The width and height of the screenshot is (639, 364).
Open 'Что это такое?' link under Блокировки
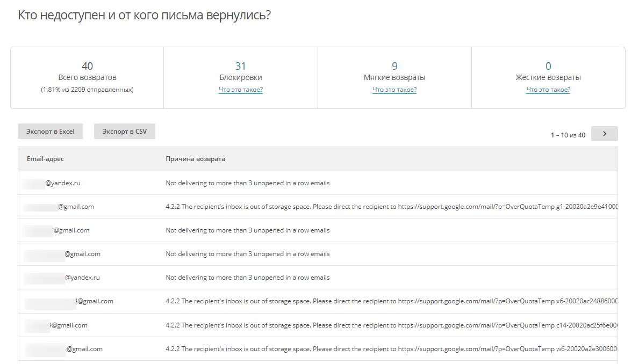point(241,90)
